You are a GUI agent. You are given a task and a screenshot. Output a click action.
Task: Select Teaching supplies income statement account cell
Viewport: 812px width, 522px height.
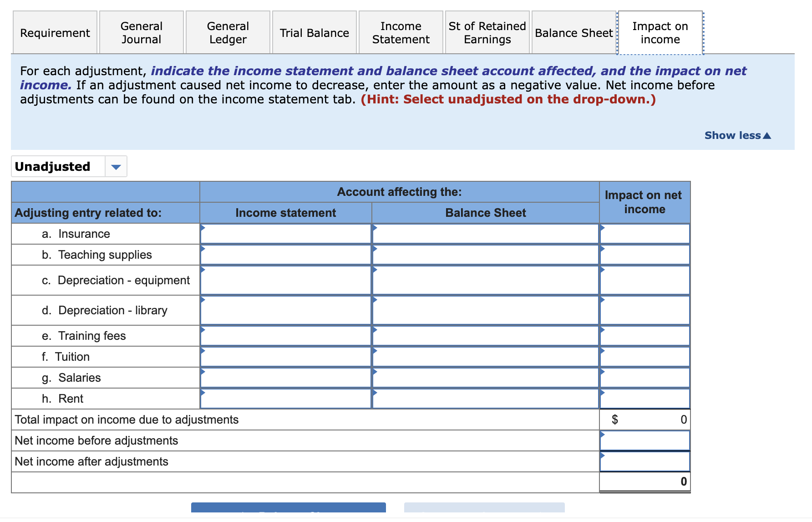tap(286, 255)
